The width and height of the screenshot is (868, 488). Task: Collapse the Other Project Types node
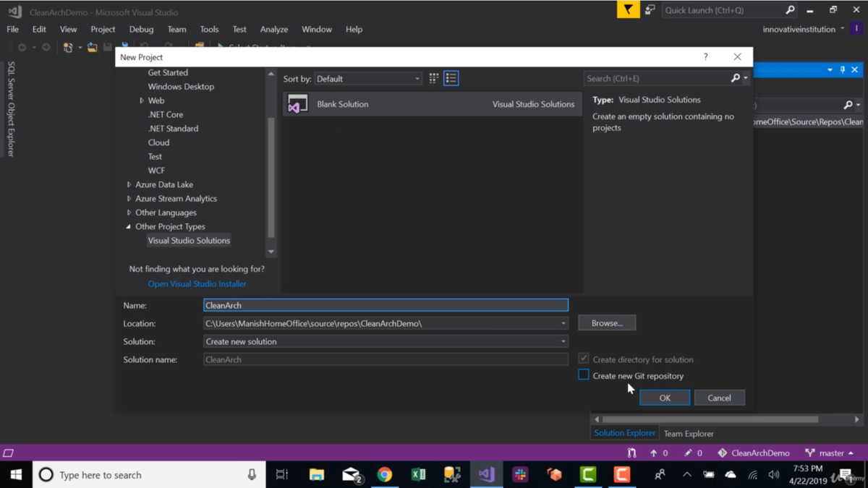click(x=129, y=226)
